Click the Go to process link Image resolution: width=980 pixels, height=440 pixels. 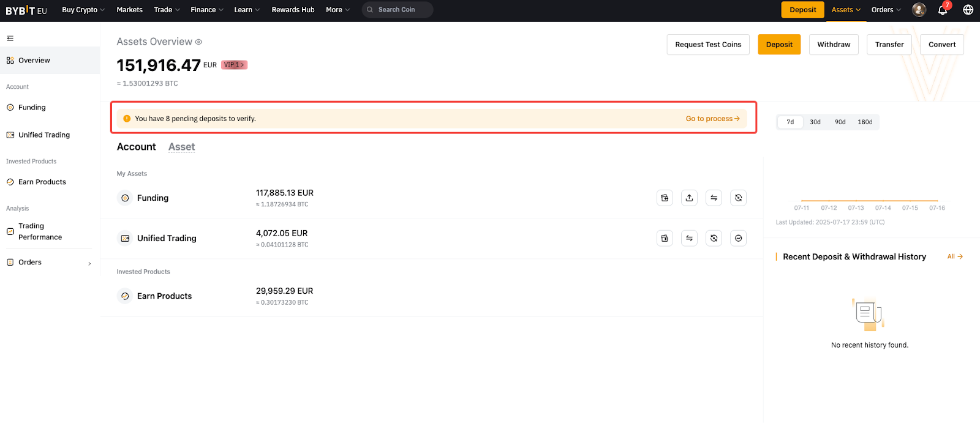712,119
